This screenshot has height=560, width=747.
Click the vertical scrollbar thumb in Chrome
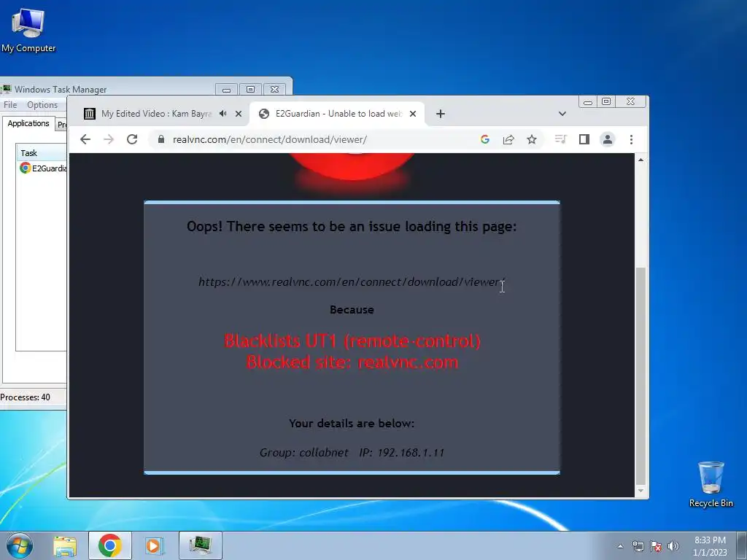640,376
